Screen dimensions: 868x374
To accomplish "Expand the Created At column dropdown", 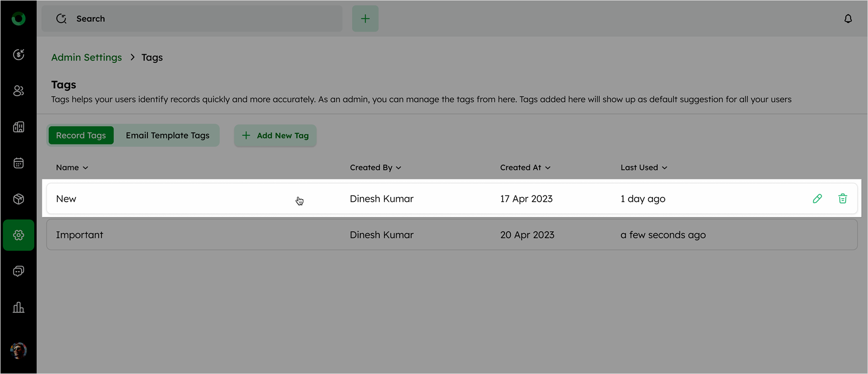I will click(x=525, y=168).
